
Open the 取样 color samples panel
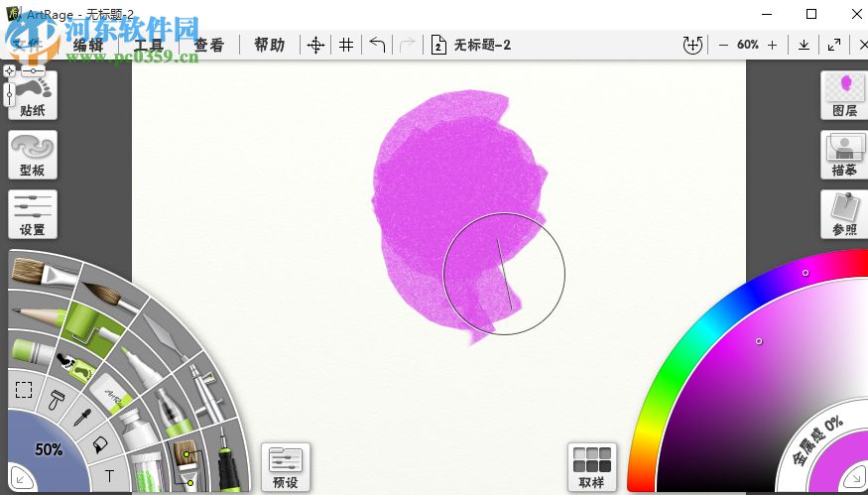(x=592, y=467)
